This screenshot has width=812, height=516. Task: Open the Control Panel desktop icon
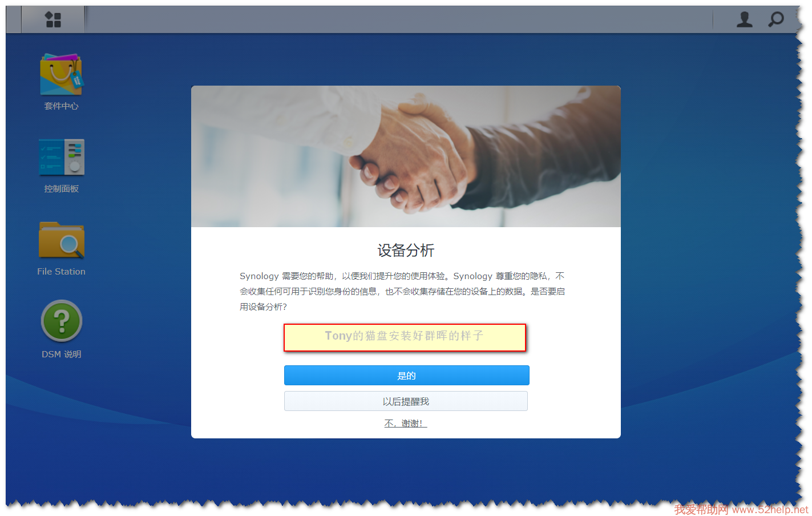62,157
